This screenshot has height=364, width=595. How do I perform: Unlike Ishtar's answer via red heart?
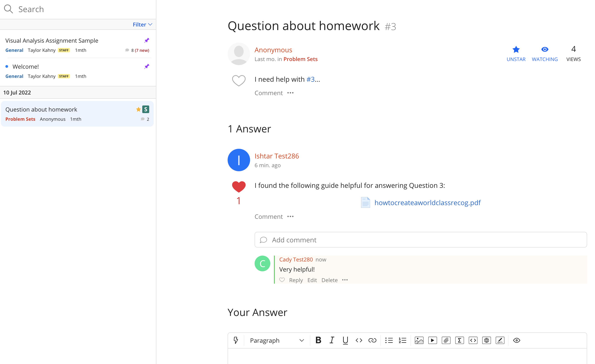tap(239, 186)
